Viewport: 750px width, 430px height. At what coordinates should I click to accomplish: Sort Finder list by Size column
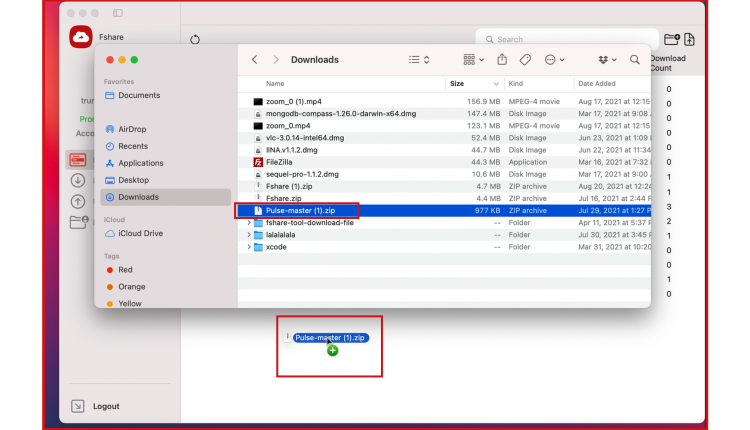(x=457, y=83)
